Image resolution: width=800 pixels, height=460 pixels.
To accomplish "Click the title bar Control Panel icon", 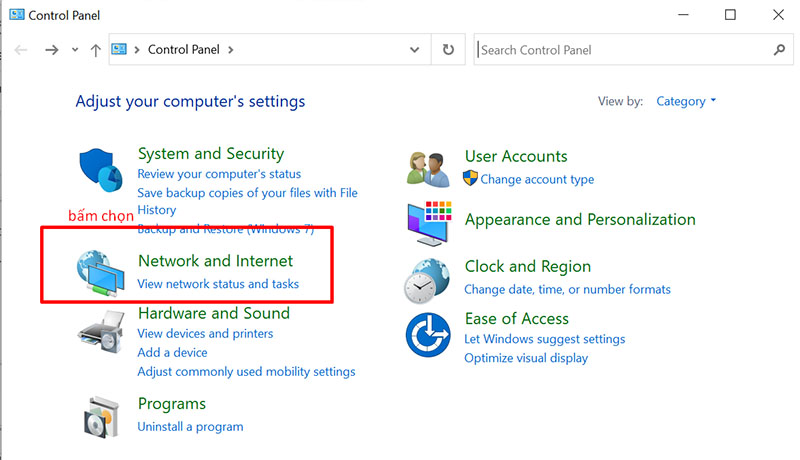I will tap(17, 14).
